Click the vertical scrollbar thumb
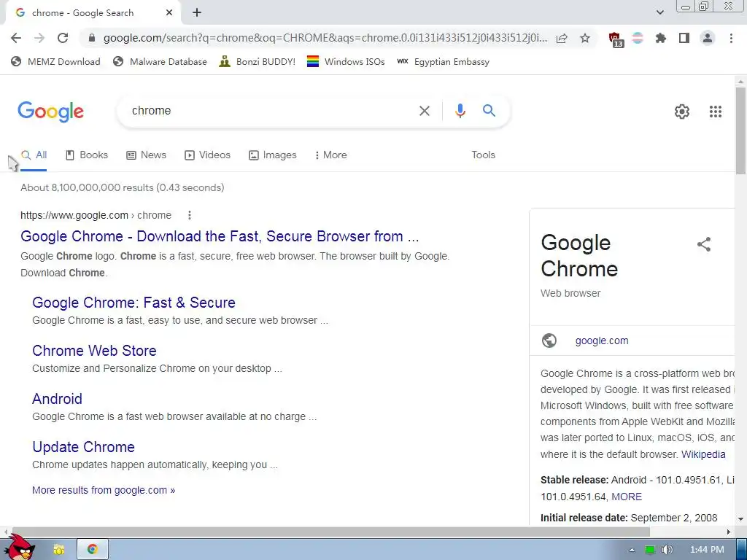 (x=740, y=130)
